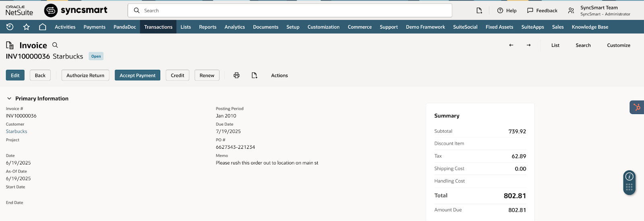The width and height of the screenshot is (644, 221).
Task: Open the shortcuts star icon
Action: [27, 27]
